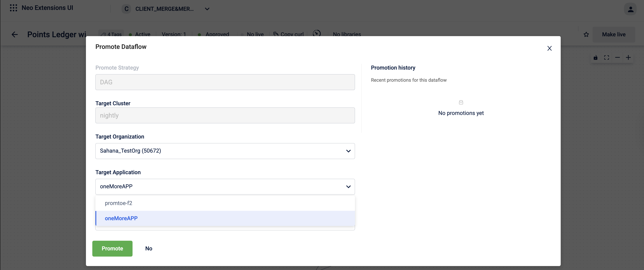Screen dimensions: 644x270
Task: Click the back arrow beside Points Ledger
Action: 15,34
